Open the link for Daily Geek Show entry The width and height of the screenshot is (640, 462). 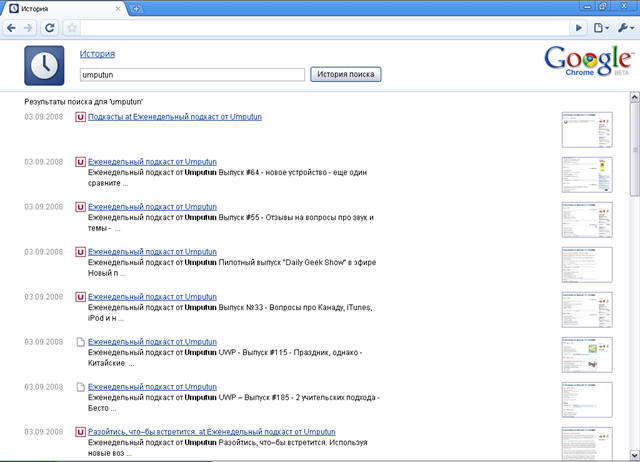[x=152, y=252]
